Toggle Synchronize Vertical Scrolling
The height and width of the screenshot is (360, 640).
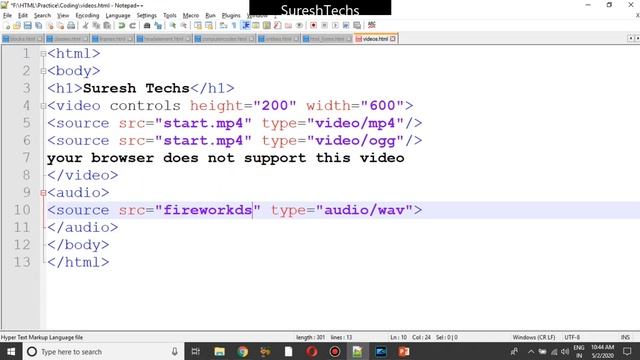pos(198,26)
